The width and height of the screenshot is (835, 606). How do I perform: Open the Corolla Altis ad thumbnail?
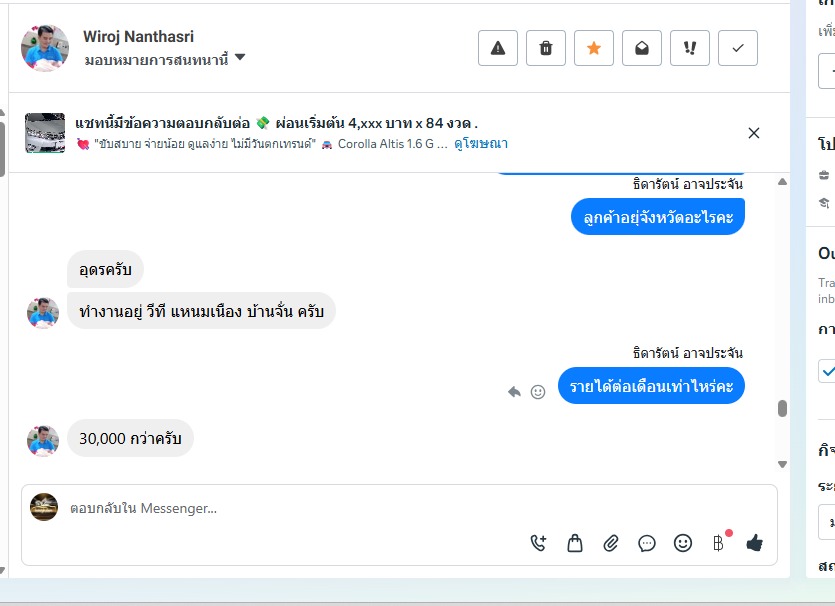click(45, 133)
